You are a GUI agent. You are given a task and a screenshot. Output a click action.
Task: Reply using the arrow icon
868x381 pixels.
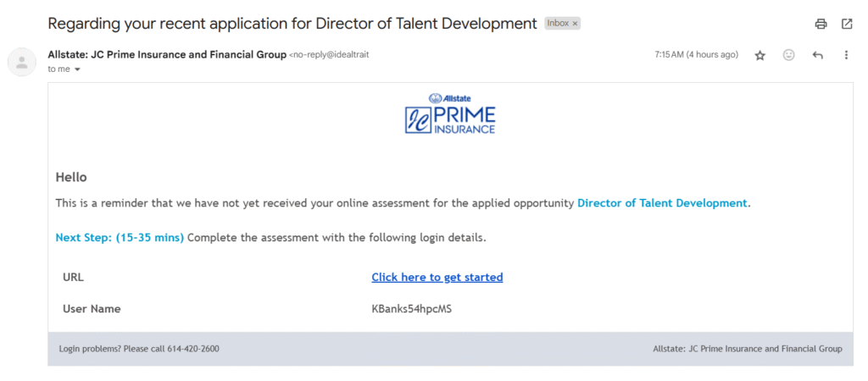[x=818, y=55]
